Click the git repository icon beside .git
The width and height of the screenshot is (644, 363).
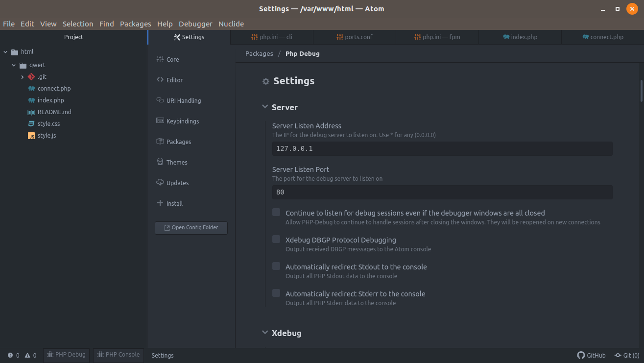pos(31,77)
